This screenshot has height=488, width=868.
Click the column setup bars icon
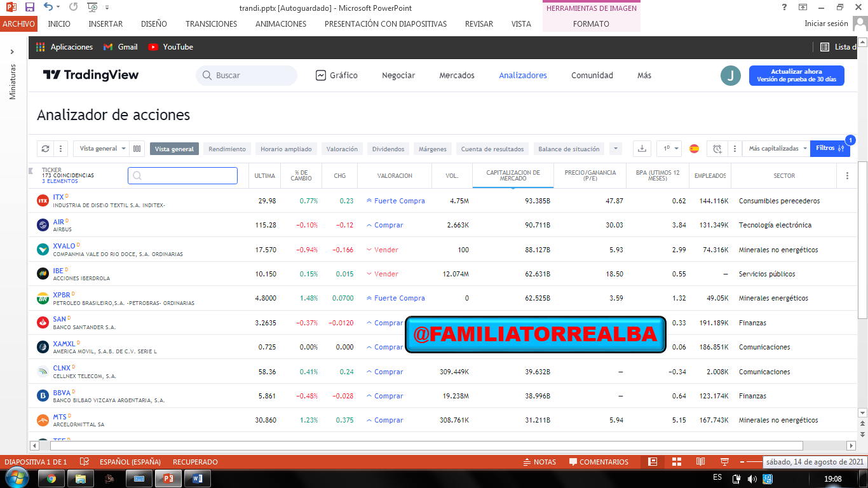click(x=137, y=149)
